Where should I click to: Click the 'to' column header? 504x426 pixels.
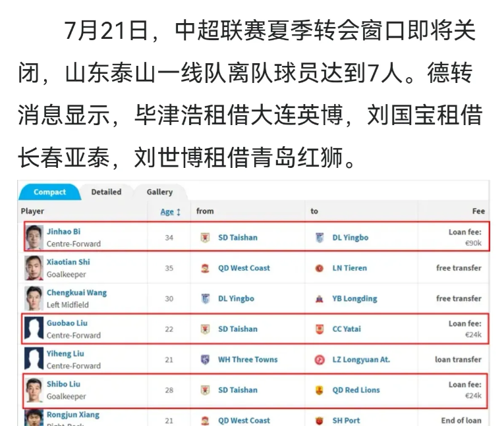point(314,211)
